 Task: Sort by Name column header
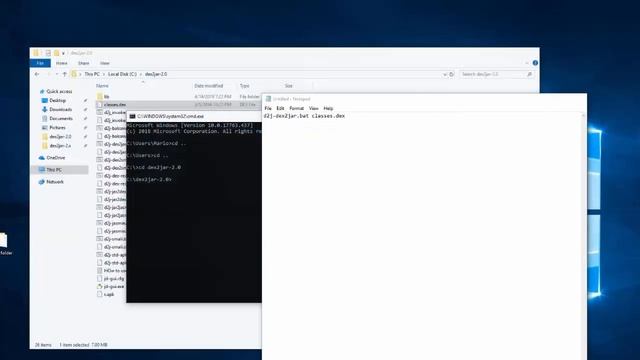click(102, 86)
